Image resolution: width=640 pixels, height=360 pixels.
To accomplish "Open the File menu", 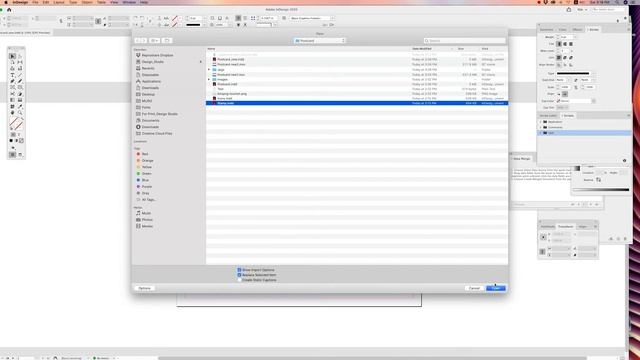I will coord(35,2).
